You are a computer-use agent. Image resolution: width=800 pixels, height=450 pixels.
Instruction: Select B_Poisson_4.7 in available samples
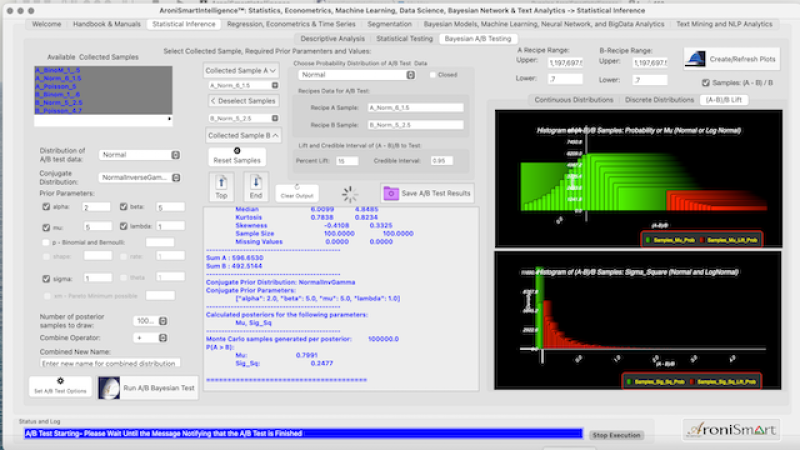(58, 111)
